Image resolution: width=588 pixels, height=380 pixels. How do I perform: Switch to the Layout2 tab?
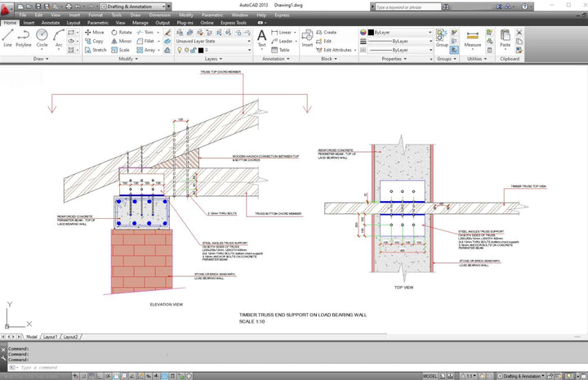pos(70,337)
